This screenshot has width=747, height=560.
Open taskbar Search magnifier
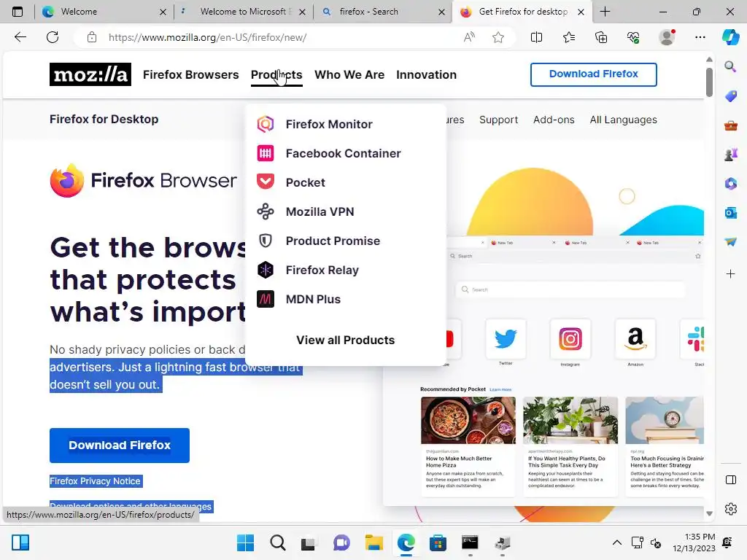tap(278, 542)
